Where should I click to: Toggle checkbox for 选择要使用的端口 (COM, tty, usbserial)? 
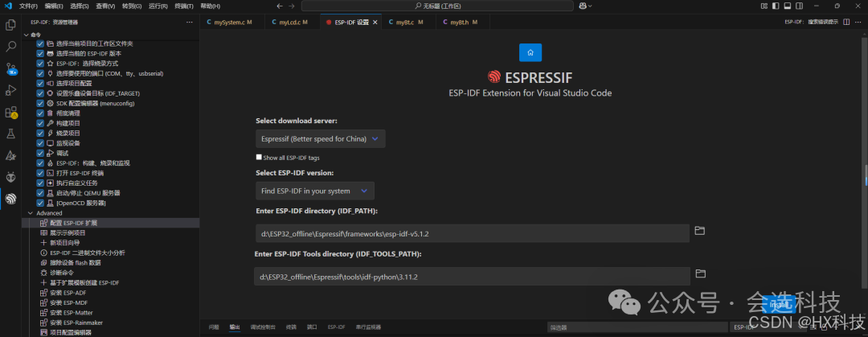(x=40, y=74)
